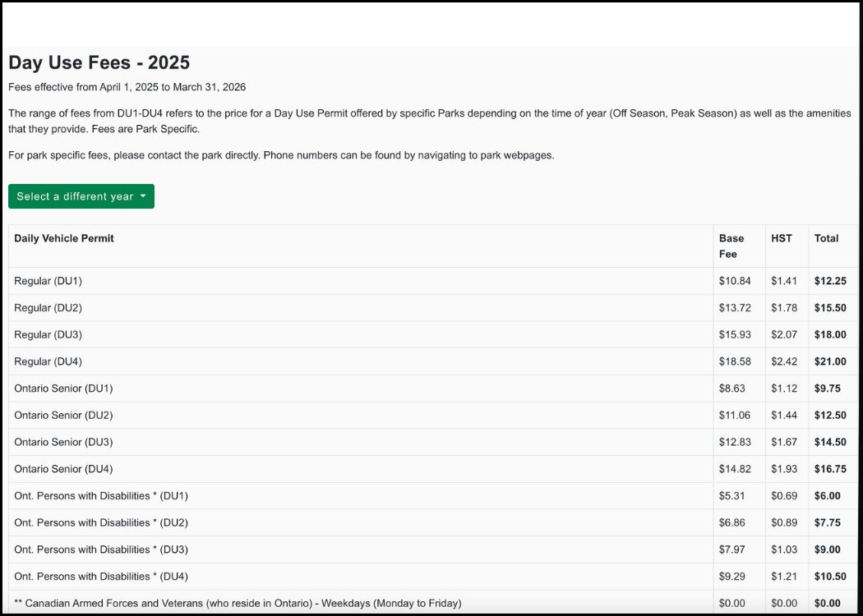Click the Total column header
Viewport: 863px width, 616px height.
(x=826, y=238)
